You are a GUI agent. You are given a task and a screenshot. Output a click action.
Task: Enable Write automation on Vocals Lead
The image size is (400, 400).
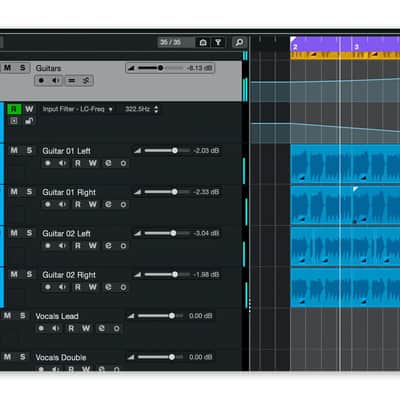[x=86, y=328]
